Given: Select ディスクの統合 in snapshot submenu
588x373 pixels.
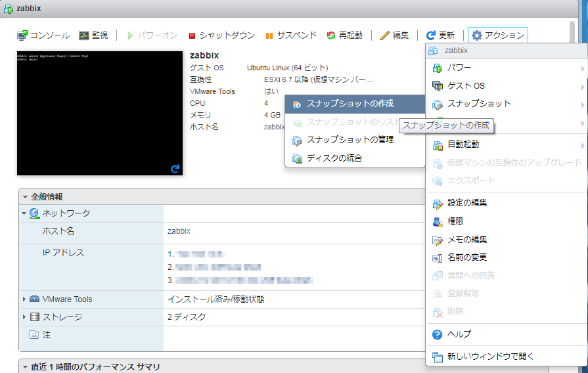Looking at the screenshot, I should click(x=334, y=158).
